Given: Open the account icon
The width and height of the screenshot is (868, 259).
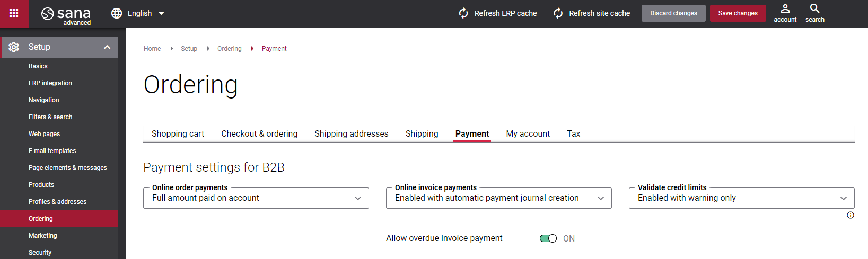Looking at the screenshot, I should click(785, 8).
